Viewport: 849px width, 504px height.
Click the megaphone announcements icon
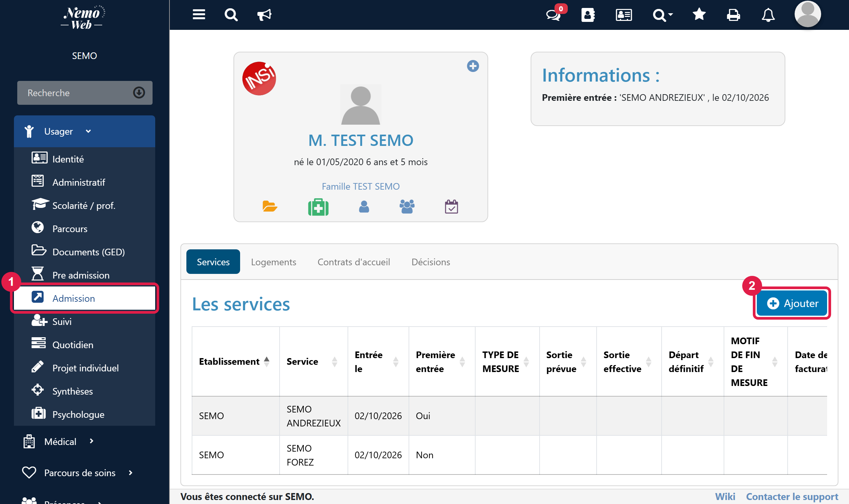(264, 15)
